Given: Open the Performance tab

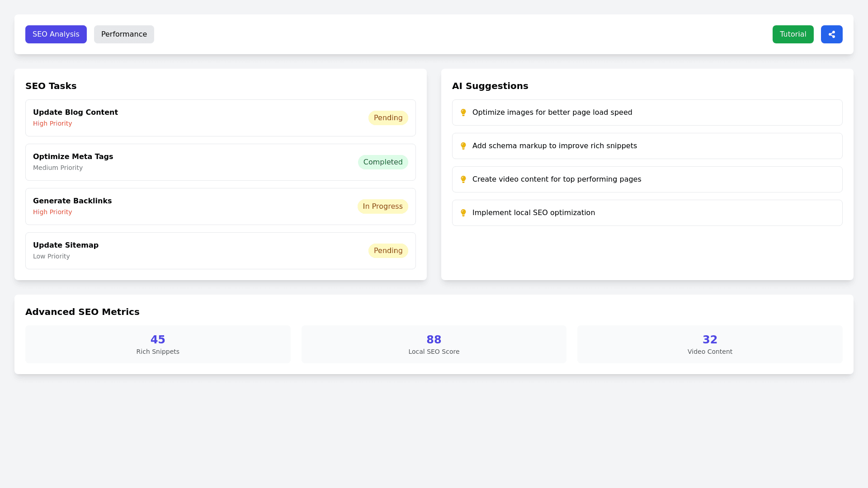Looking at the screenshot, I should 124,34.
